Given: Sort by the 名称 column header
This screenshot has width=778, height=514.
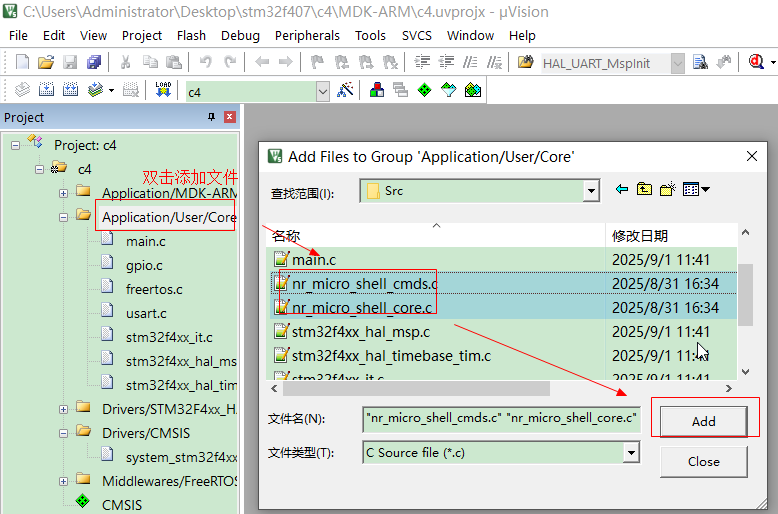Looking at the screenshot, I should point(436,236).
